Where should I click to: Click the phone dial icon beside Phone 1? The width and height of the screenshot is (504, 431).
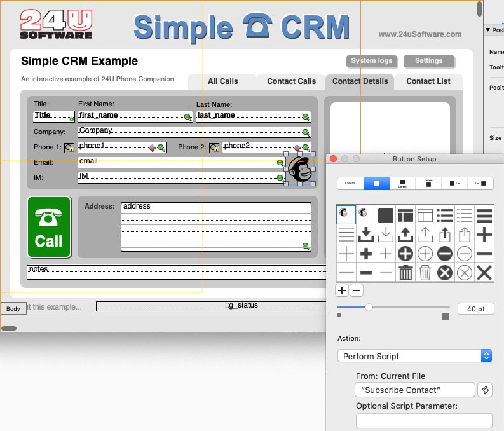click(x=69, y=147)
